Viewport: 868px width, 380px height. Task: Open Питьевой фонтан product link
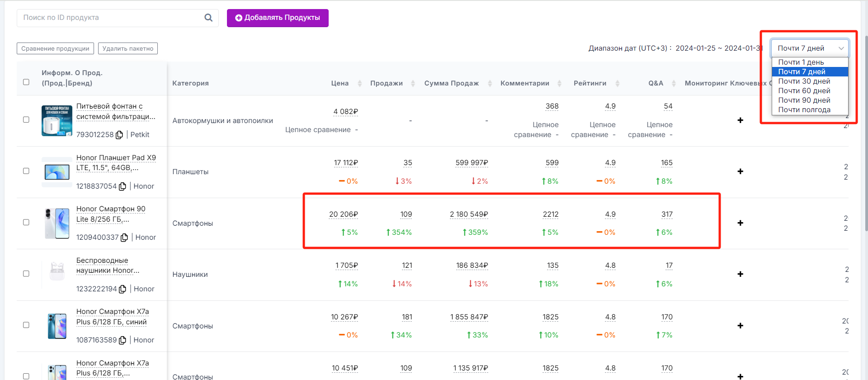[x=116, y=111]
